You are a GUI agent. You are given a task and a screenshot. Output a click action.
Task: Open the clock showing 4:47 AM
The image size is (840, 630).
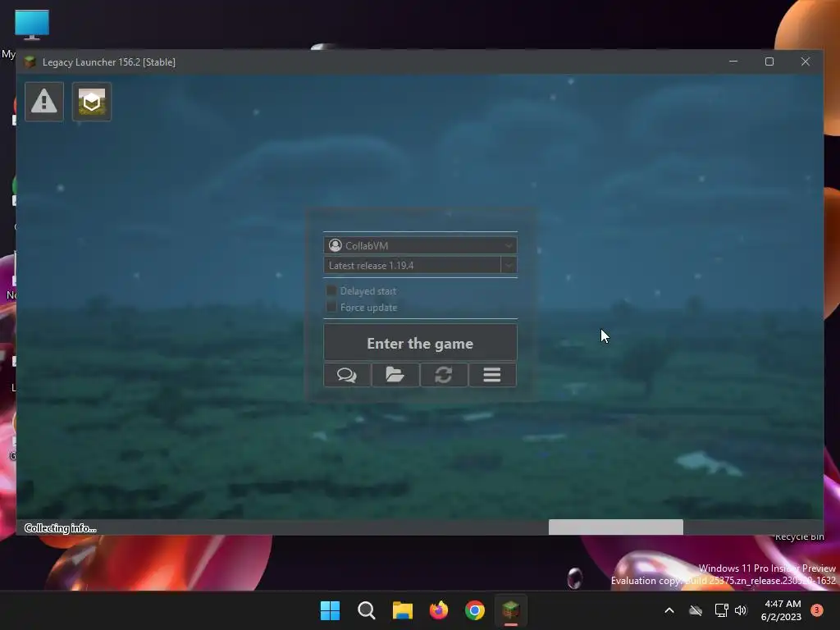pos(781,610)
